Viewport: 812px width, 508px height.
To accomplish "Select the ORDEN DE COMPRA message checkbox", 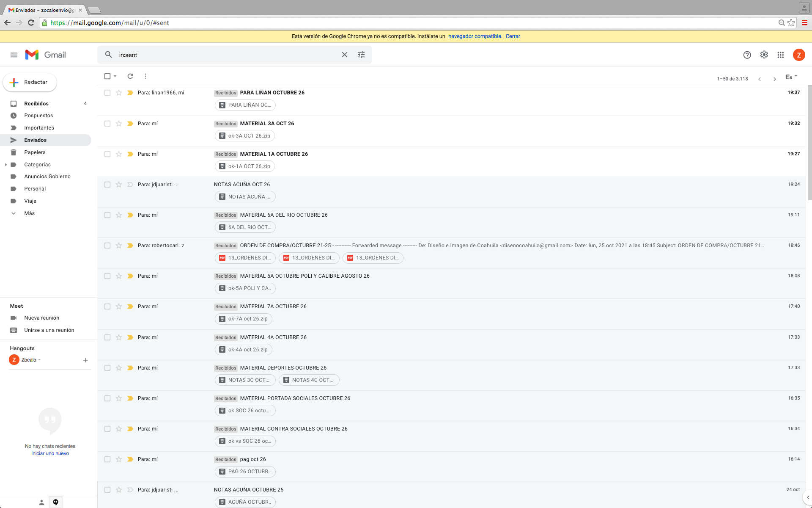I will point(107,246).
